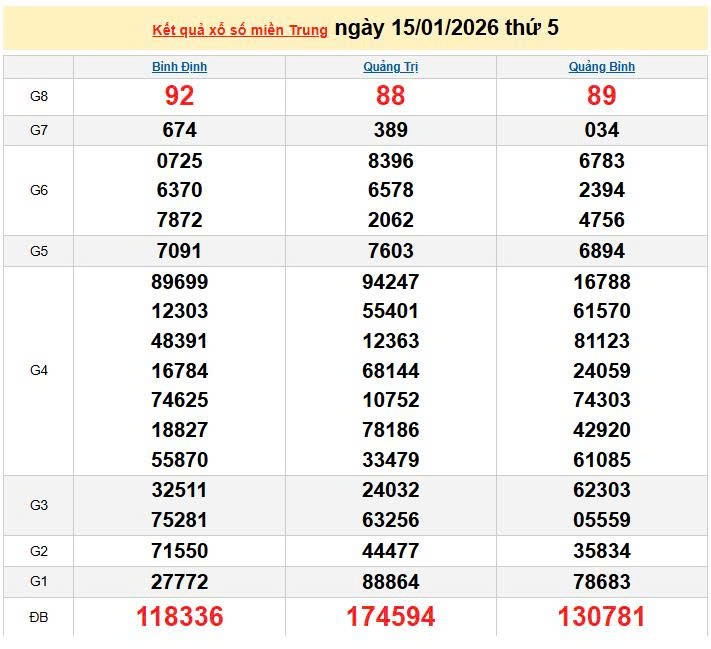
Task: Select G4 number 61570
Action: click(602, 311)
